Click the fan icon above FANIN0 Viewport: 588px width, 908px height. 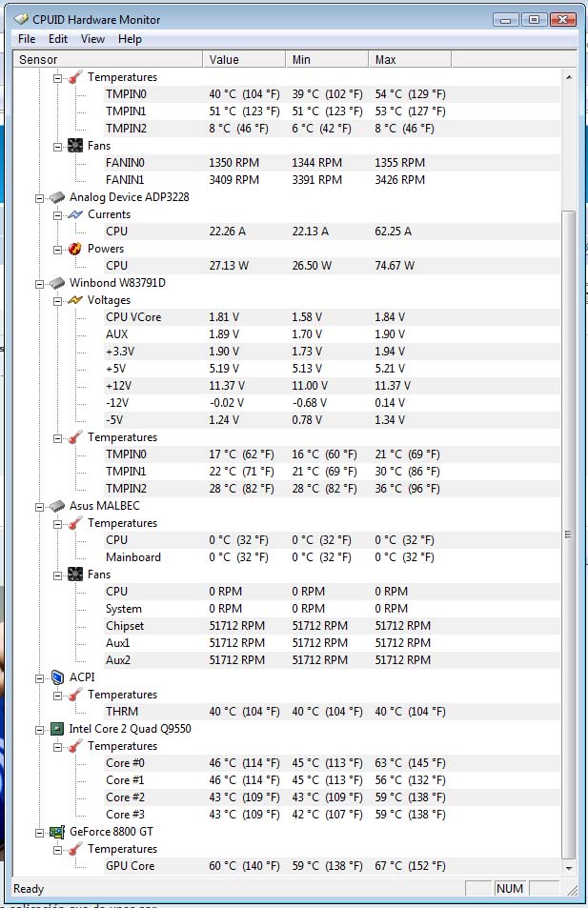point(75,146)
